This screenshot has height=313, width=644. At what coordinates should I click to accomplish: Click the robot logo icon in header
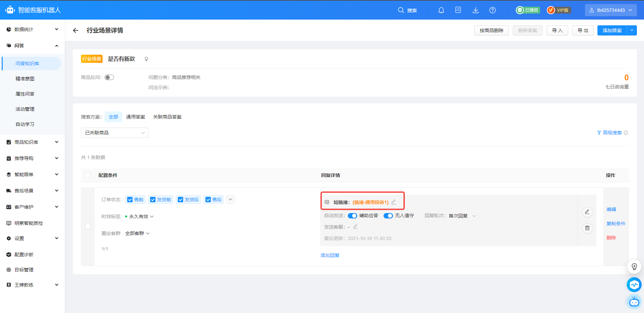tap(10, 10)
